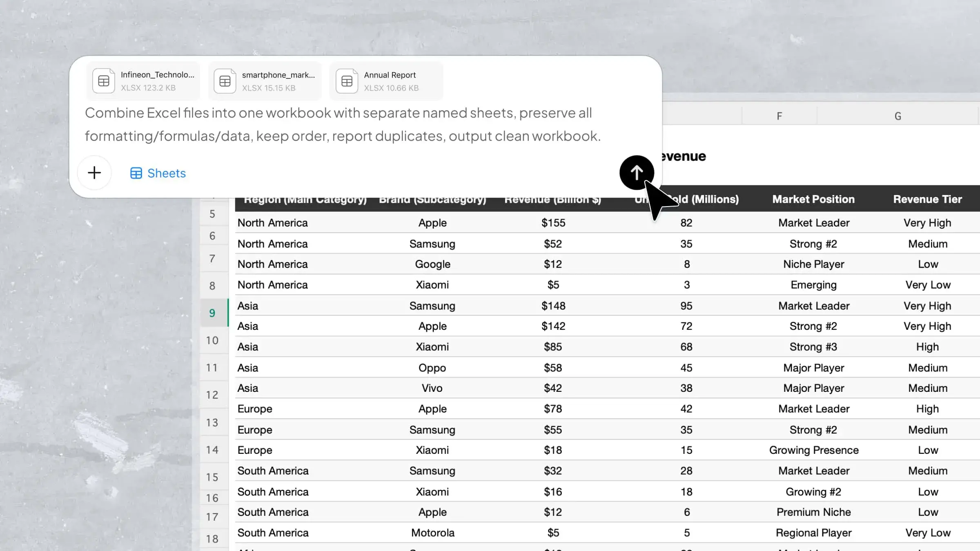The width and height of the screenshot is (980, 551).
Task: Click units sold cell showing 95
Action: [686, 306]
